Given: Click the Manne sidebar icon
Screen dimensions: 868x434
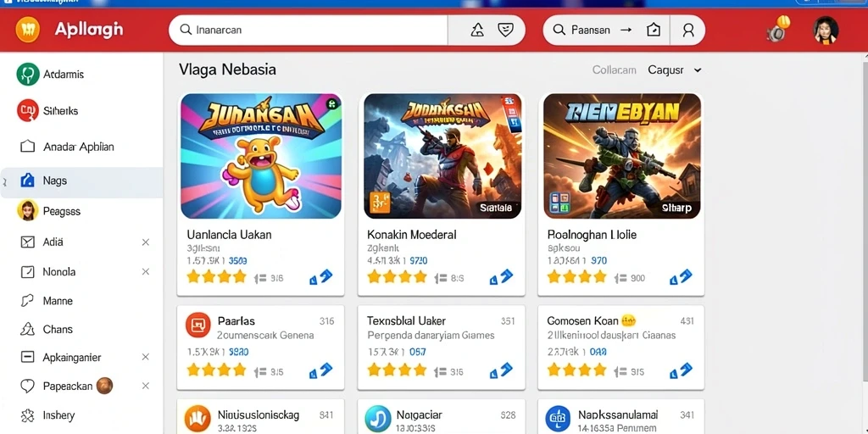Looking at the screenshot, I should click(x=27, y=301).
